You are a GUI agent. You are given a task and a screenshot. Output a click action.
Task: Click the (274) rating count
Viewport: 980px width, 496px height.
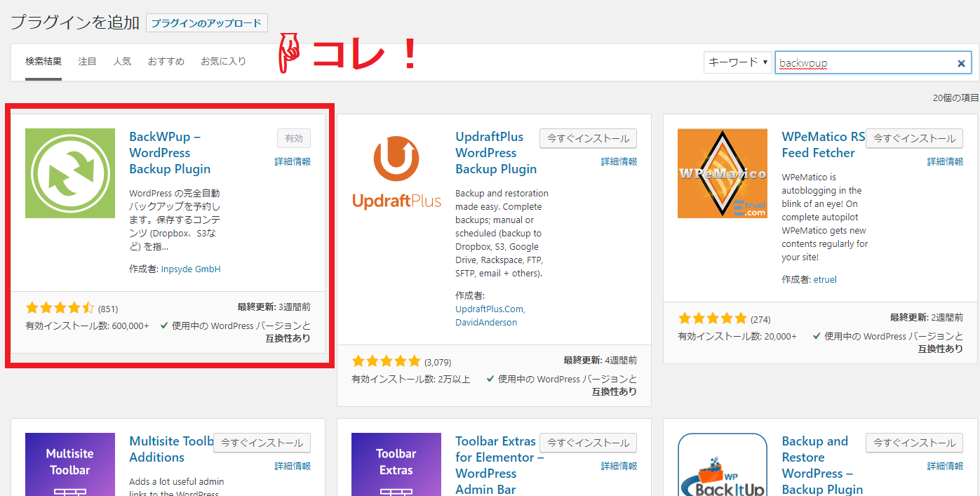[x=760, y=319]
